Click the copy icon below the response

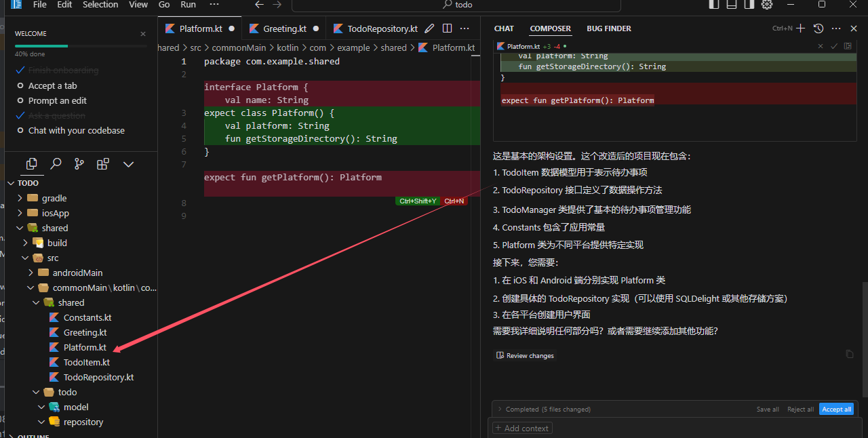click(x=850, y=354)
